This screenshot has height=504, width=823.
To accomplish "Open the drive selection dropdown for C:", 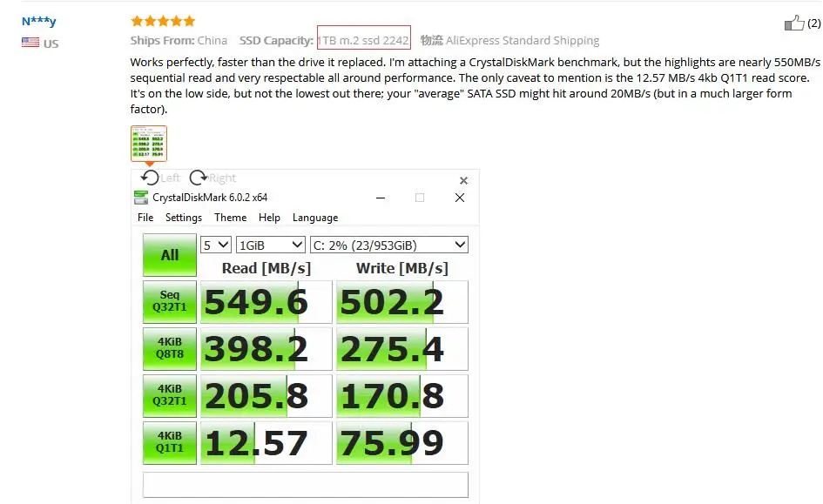I will 389,245.
